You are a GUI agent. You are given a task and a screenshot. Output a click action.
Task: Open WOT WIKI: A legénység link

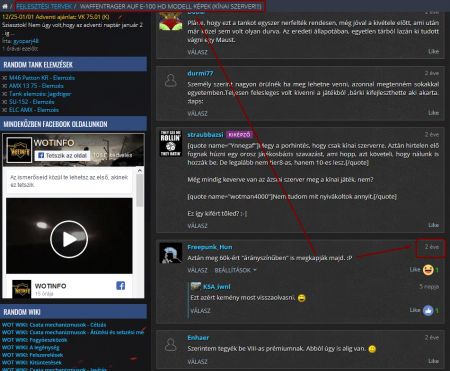[x=31, y=347]
